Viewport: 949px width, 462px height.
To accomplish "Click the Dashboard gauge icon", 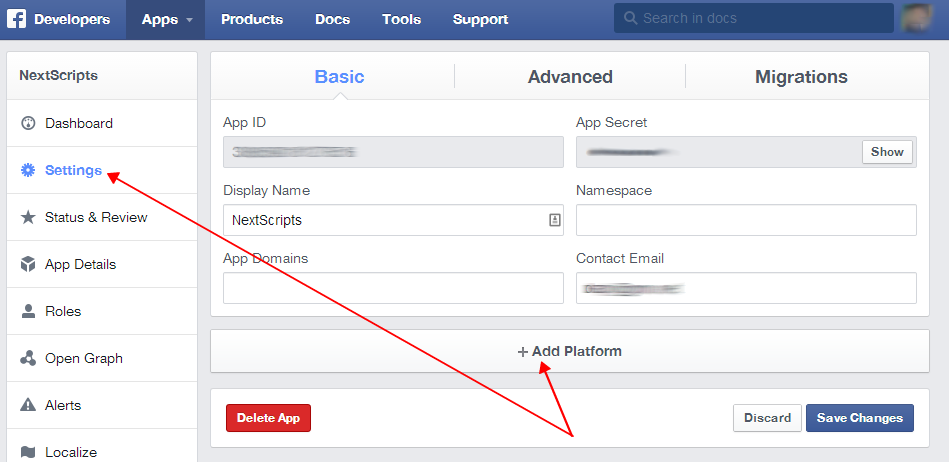I will coord(28,124).
